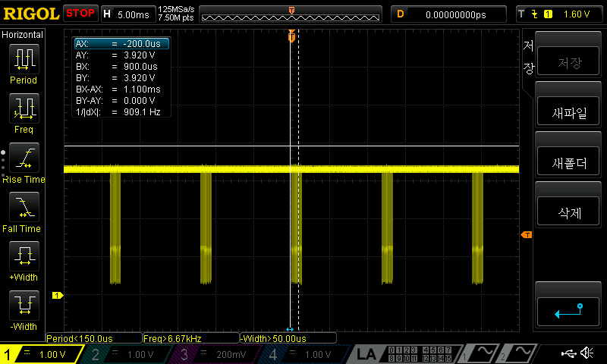Screen dimensions: 607x364
Task: Click the delay value 0.00000000ps field
Action: (x=448, y=14)
